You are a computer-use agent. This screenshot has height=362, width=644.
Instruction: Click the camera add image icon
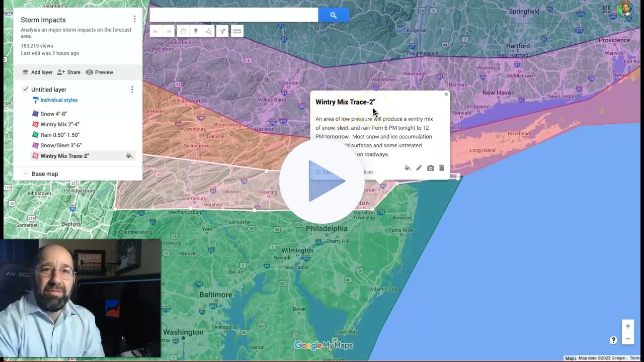tap(430, 168)
